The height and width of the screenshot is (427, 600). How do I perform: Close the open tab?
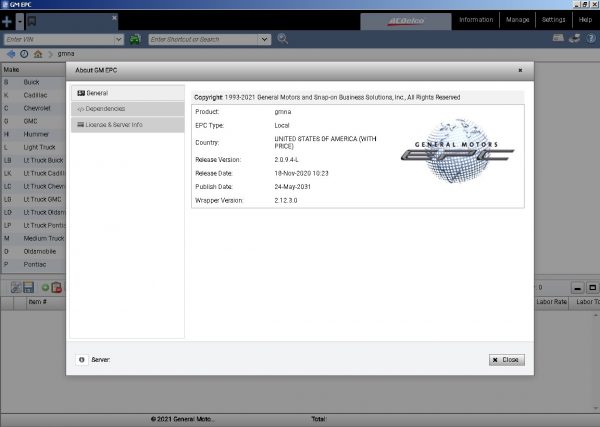pyautogui.click(x=114, y=18)
